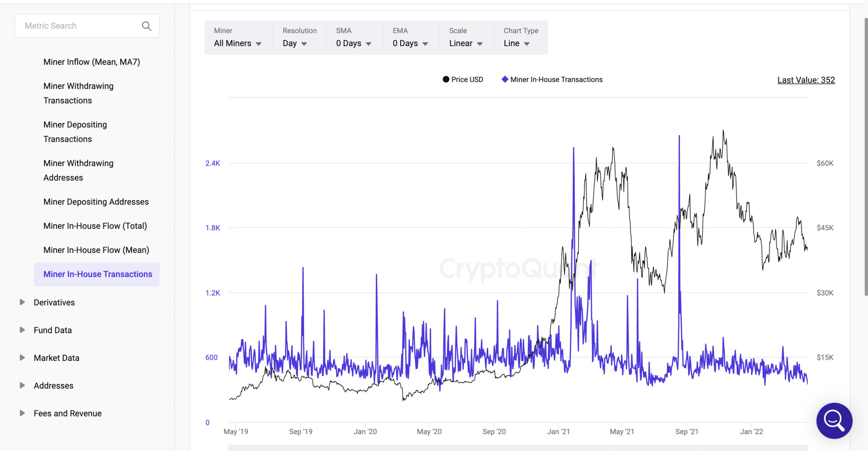This screenshot has height=451, width=868.
Task: Select Miner In-House Flow Mean metric
Action: (x=96, y=250)
